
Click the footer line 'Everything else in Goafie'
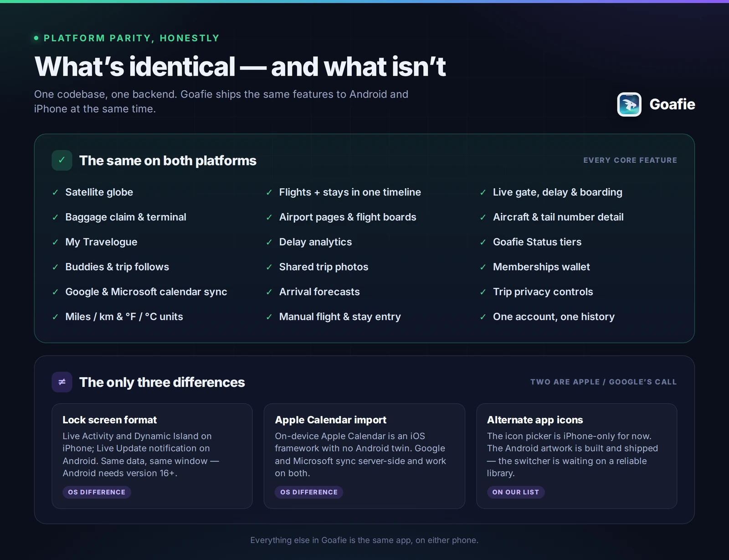[x=364, y=540]
